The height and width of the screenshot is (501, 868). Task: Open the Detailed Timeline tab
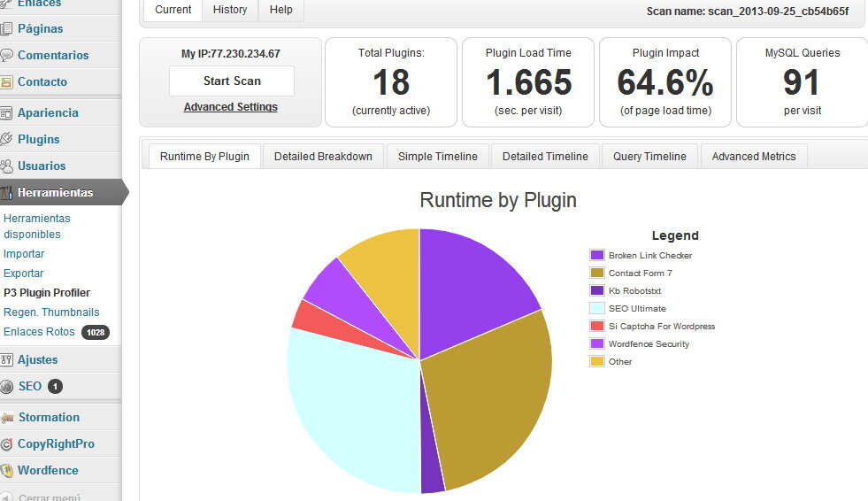[545, 156]
